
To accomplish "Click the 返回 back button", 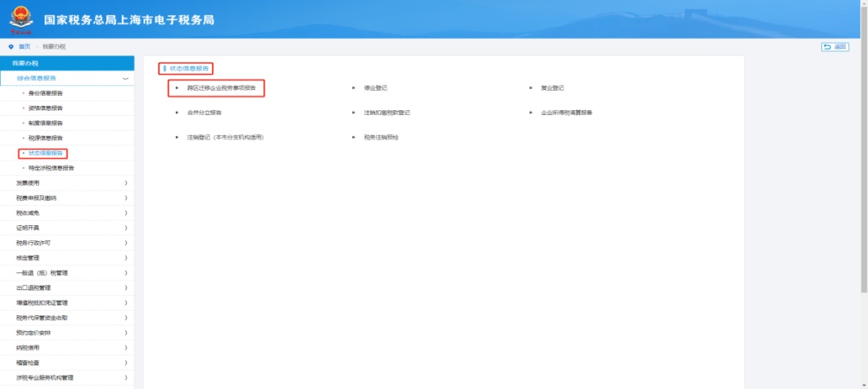I will click(835, 47).
